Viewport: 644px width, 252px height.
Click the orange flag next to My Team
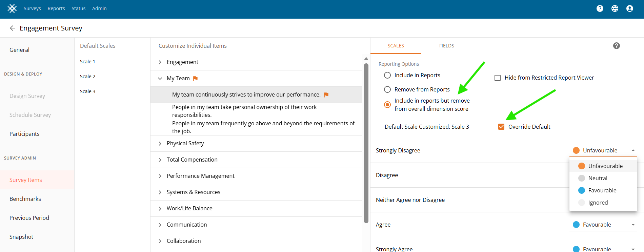pos(195,79)
